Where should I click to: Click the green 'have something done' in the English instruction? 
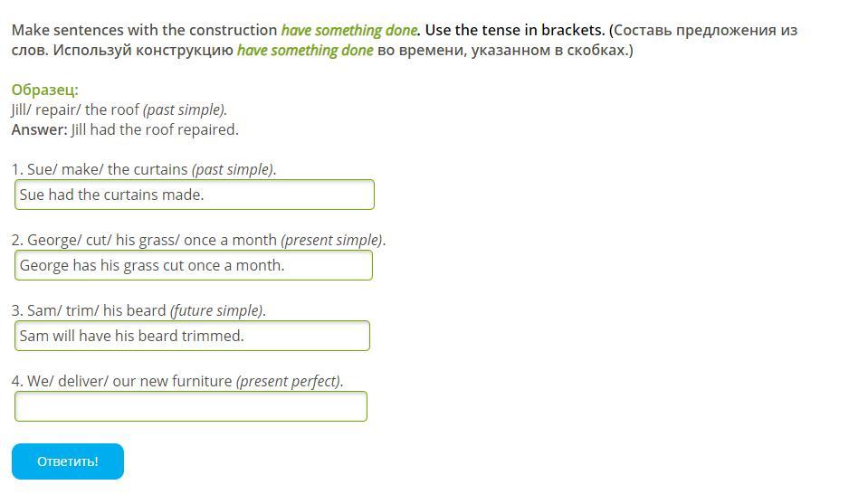point(349,30)
